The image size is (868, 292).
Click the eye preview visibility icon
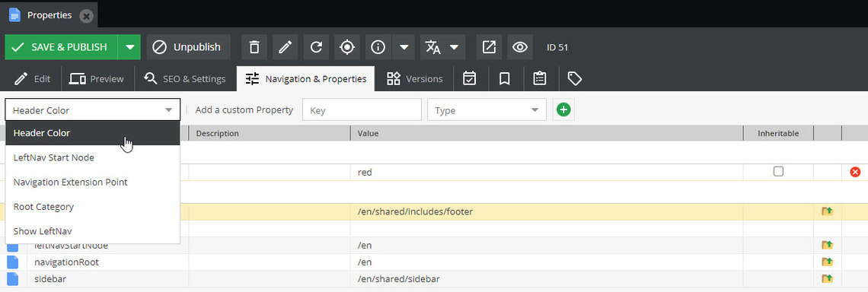click(520, 47)
